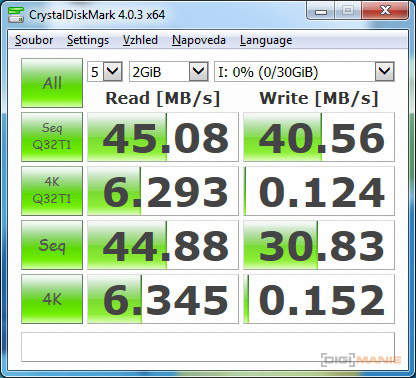Click the Read [MB/s] column header
The width and height of the screenshot is (416, 378).
point(163,98)
